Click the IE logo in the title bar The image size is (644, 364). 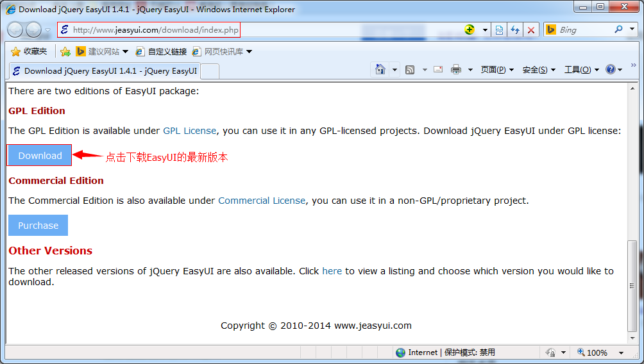[x=11, y=9]
